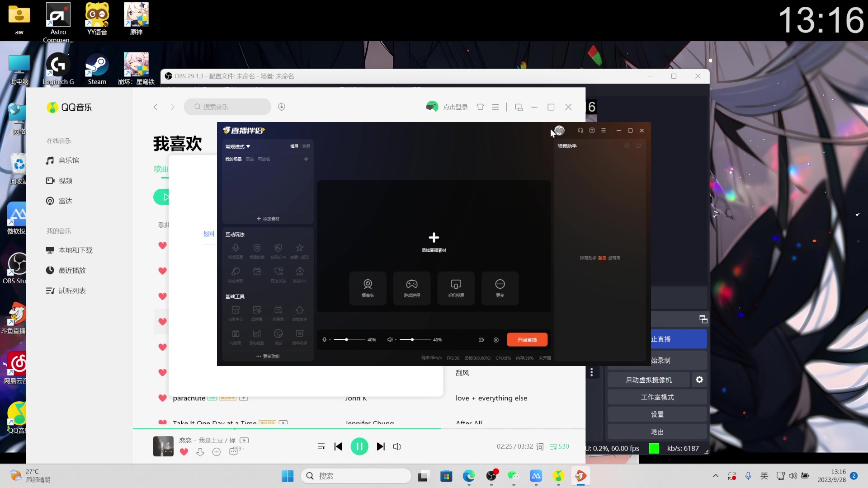This screenshot has width=868, height=488.
Task: Click QQ Music download icon under song title
Action: click(x=200, y=452)
